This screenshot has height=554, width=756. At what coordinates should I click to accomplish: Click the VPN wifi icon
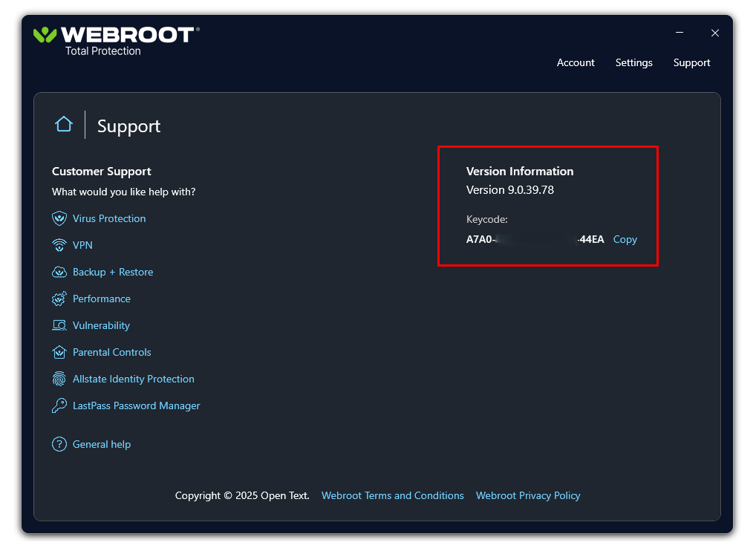(x=59, y=245)
